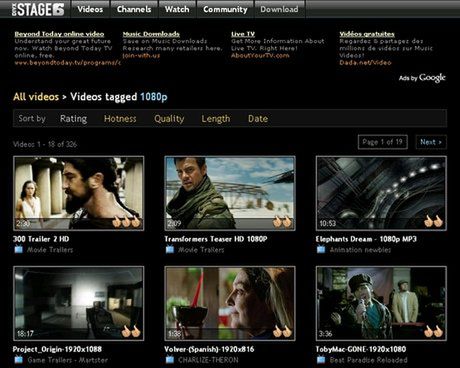Click the TobyMac-GONE-1920x1080 title
Screen dimensions: 460x368
[x=361, y=349]
